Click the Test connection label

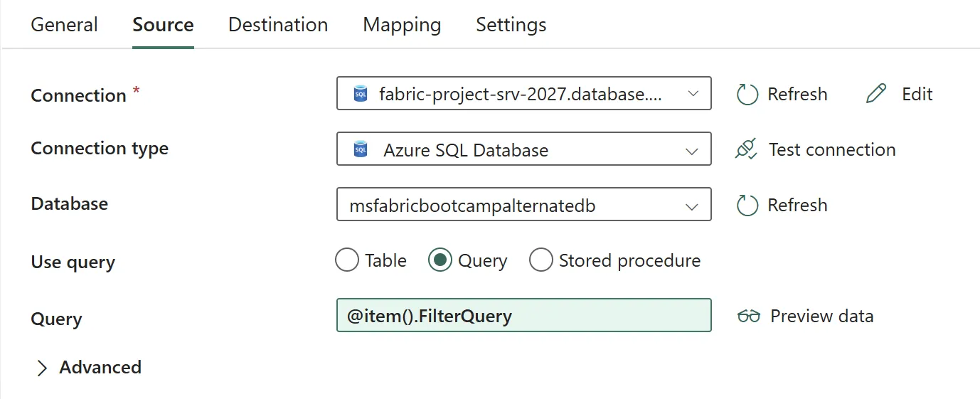tap(832, 149)
